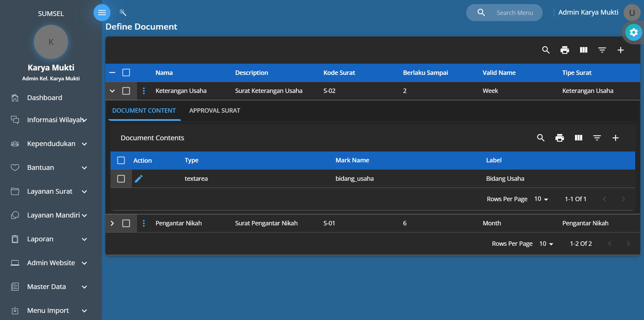This screenshot has width=644, height=320.
Task: Click add icon in Document Contents toolbar
Action: (x=615, y=138)
